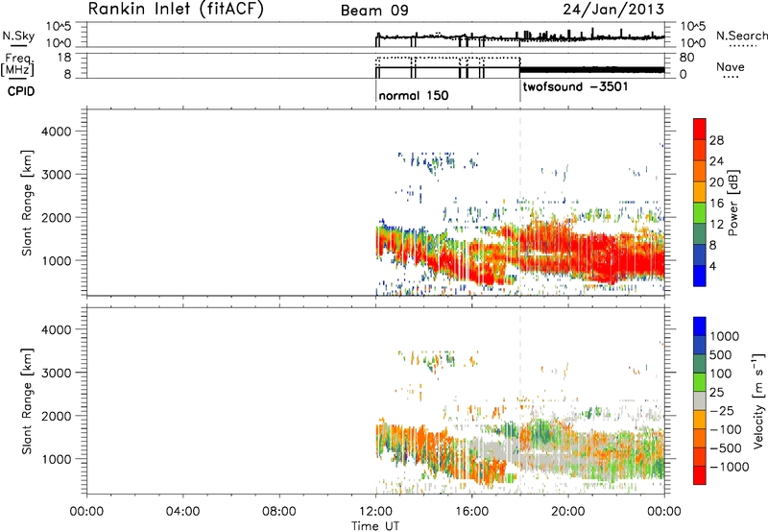This screenshot has width=768, height=532.
Task: Click the '18' frequency axis tick
Action: point(64,58)
